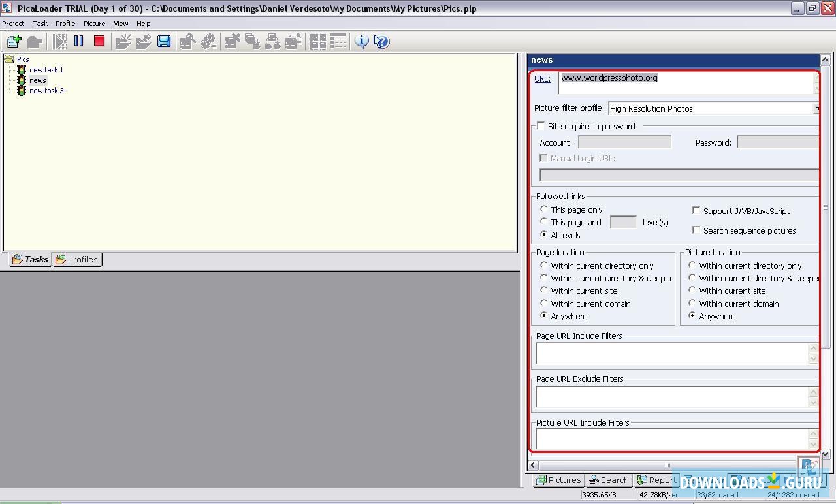The image size is (836, 504).
Task: Click the New Task toolbar icon
Action: tap(14, 41)
